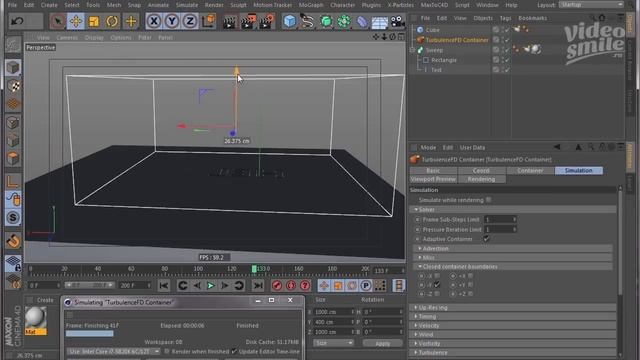The image size is (640, 360).
Task: Go to end of animation
Action: [258, 285]
